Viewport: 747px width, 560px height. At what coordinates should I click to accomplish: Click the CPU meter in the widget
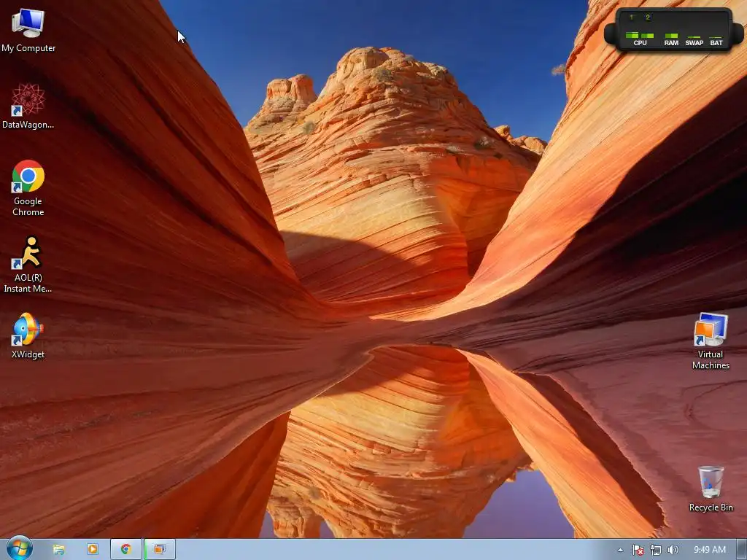(640, 39)
